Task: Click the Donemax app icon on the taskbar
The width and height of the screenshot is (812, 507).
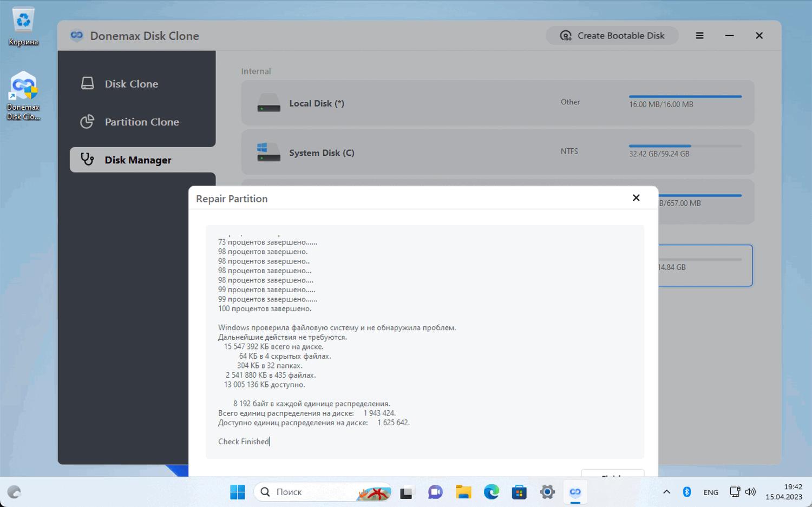Action: click(575, 492)
